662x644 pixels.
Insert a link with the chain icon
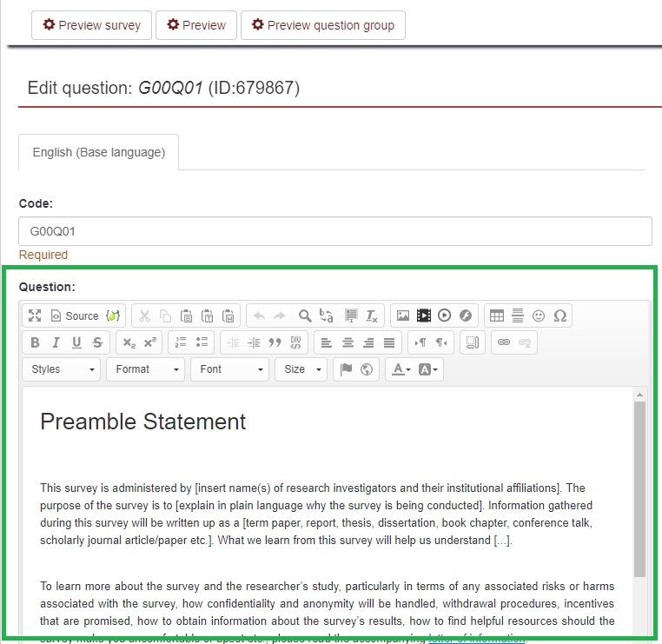[503, 342]
